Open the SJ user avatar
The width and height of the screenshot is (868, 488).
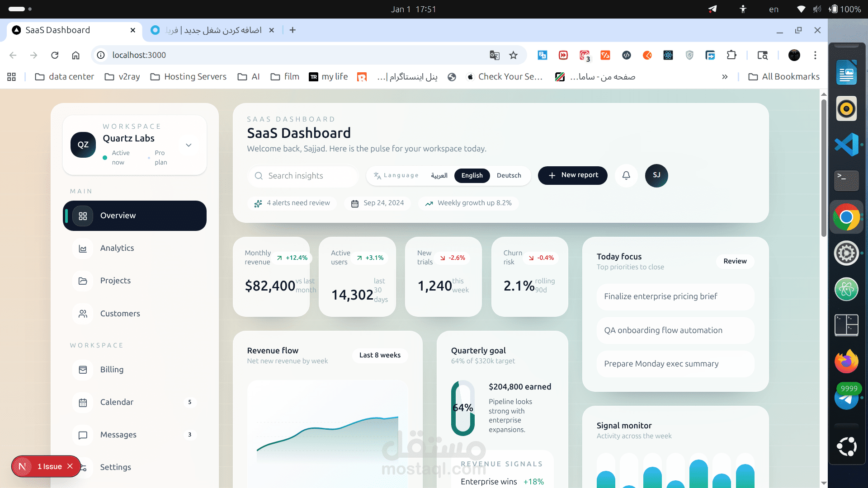tap(656, 175)
